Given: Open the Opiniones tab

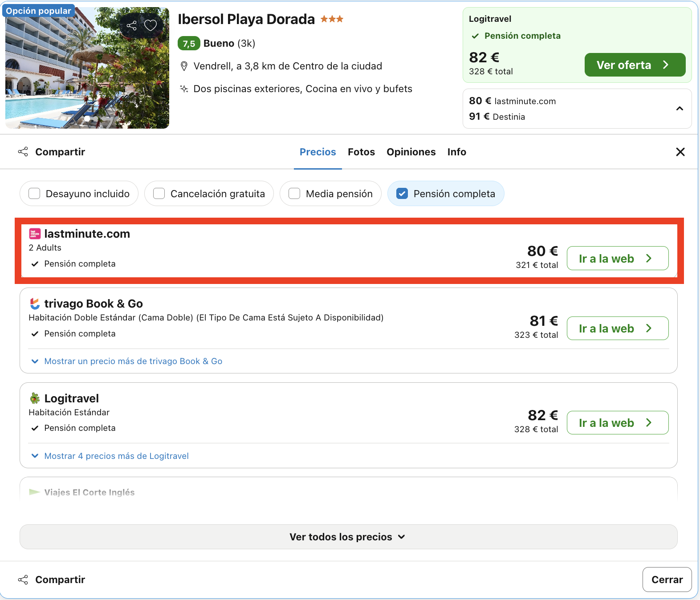Looking at the screenshot, I should 411,152.
